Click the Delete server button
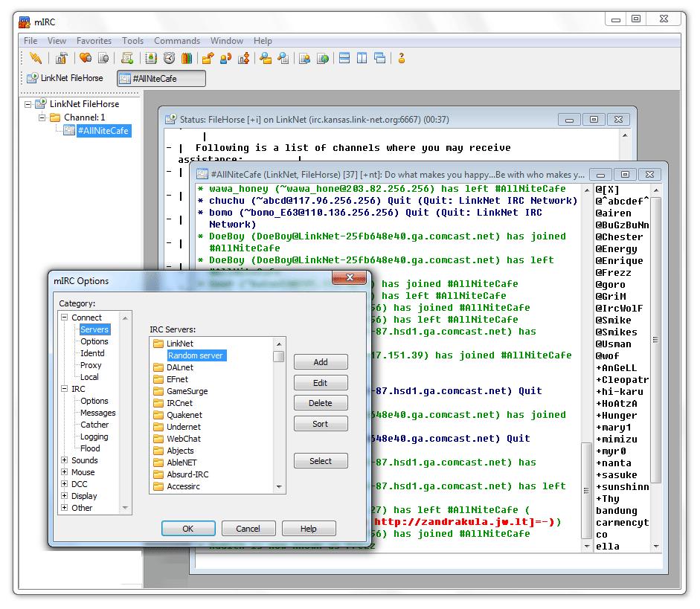Image resolution: width=700 pixels, height=609 pixels. [x=321, y=403]
